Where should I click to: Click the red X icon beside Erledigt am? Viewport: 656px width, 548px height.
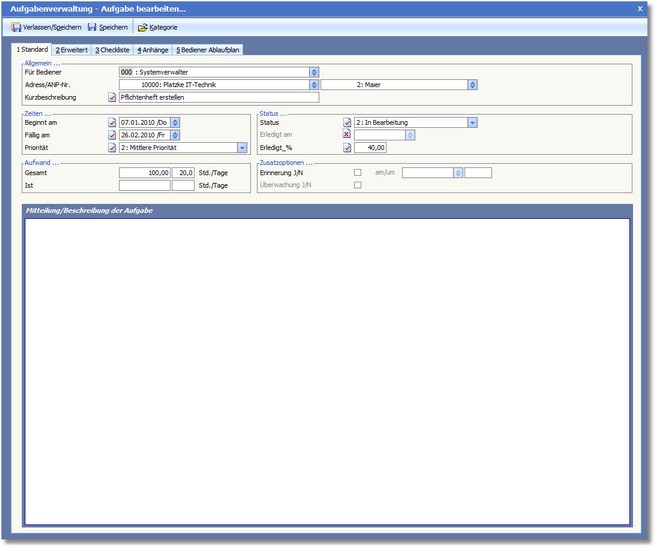347,135
